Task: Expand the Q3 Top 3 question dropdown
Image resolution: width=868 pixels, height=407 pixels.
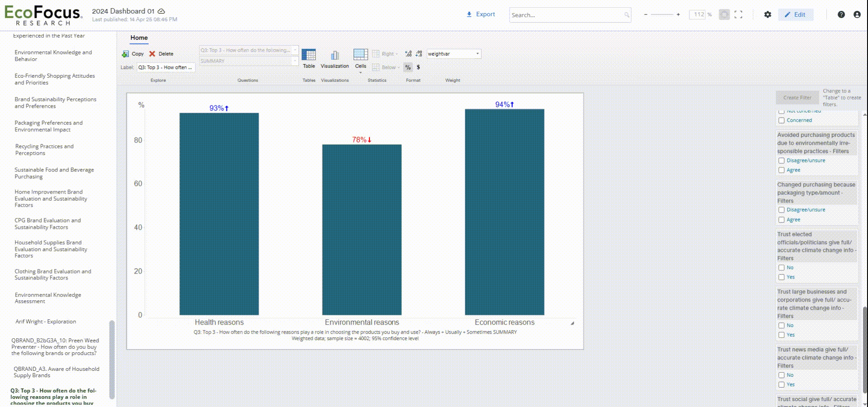Action: (x=249, y=50)
